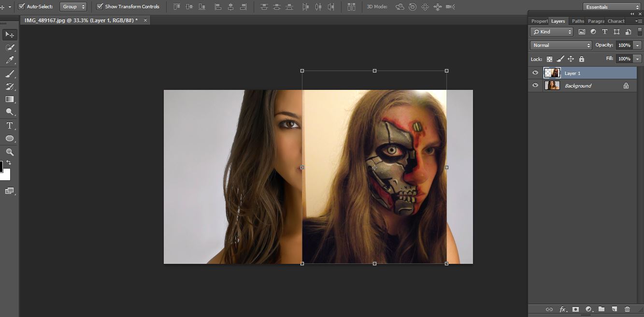Select the Eyedropper tool

[x=9, y=60]
